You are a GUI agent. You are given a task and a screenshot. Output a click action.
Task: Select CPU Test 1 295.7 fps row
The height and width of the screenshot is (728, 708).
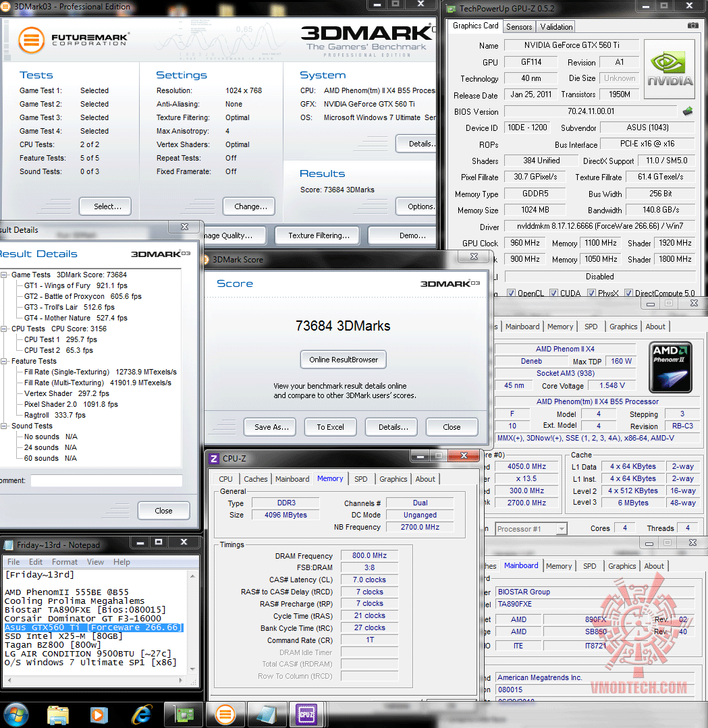(x=60, y=339)
